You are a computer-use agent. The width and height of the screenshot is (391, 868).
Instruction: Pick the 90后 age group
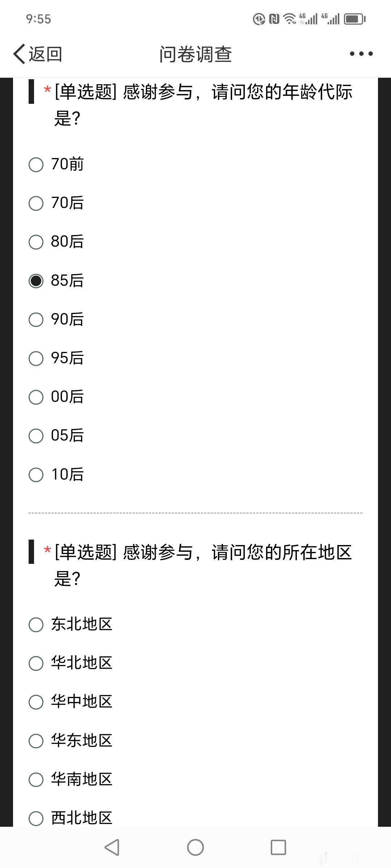[56, 319]
